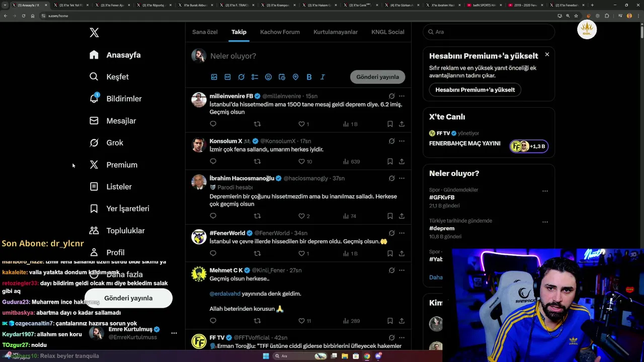Switch to Sana özel tab

point(205,32)
